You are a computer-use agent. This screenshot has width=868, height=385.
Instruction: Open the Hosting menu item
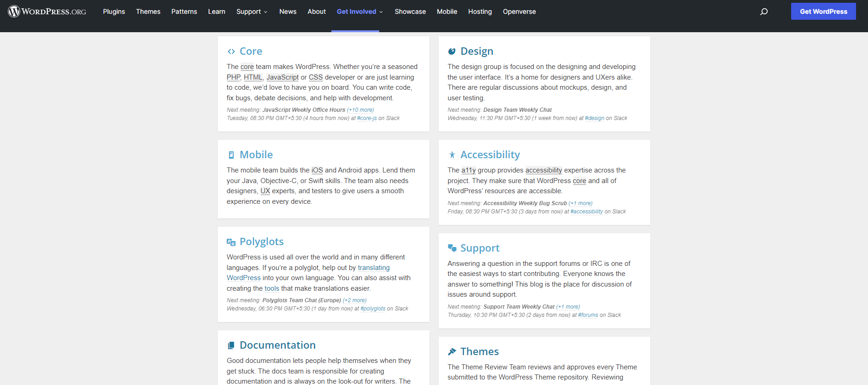tap(480, 11)
